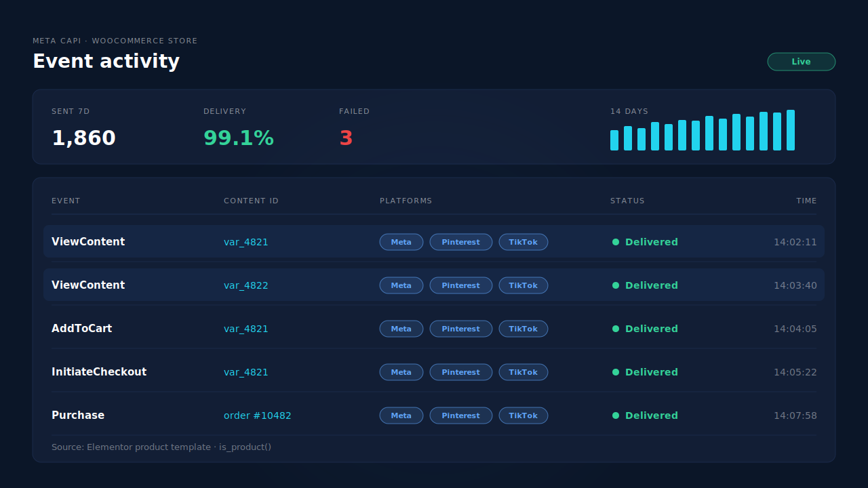Click the timestamp 14:07:58
This screenshot has height=488, width=868.
(x=795, y=415)
